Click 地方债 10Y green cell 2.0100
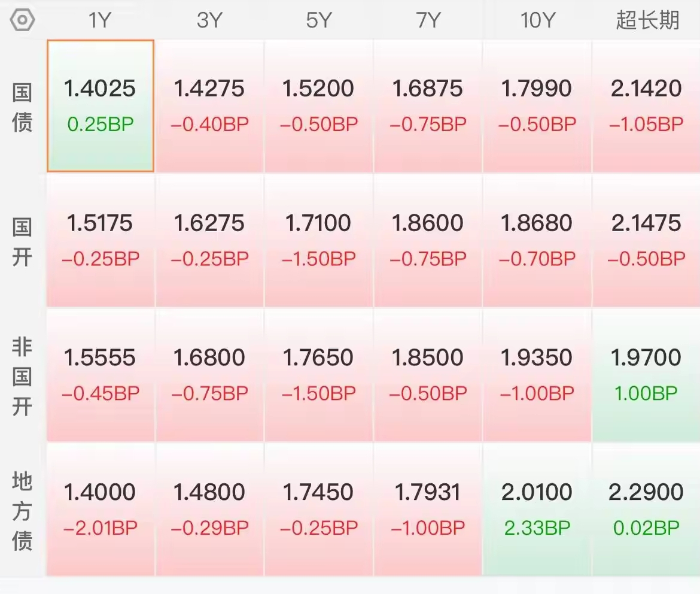This screenshot has height=594, width=700. pos(537,510)
